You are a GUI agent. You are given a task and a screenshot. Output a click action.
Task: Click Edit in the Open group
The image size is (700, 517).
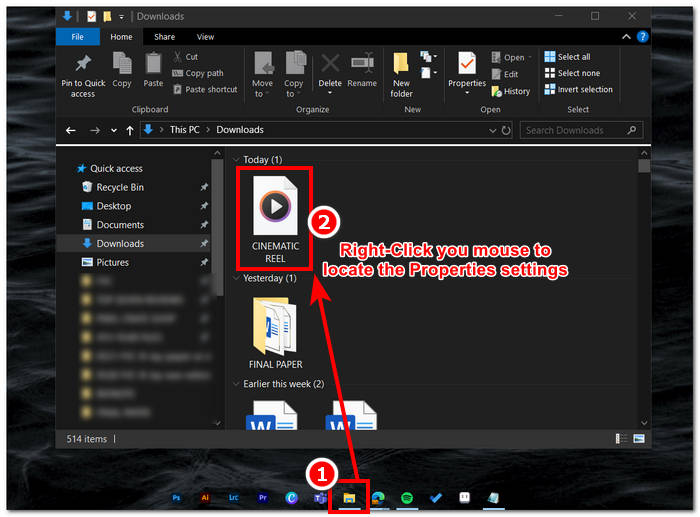click(505, 74)
